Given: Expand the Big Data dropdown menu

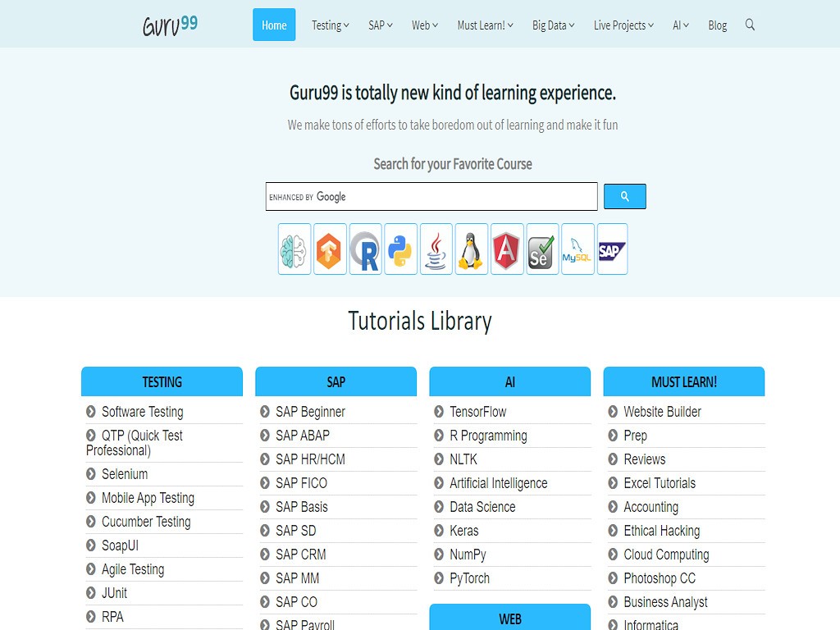Looking at the screenshot, I should click(553, 25).
